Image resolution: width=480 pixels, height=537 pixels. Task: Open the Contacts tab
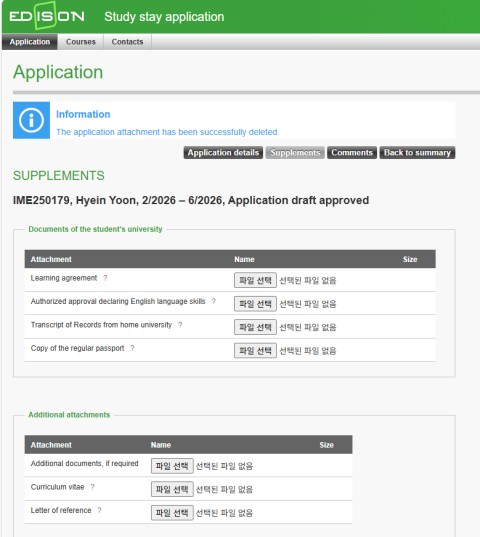click(x=127, y=42)
